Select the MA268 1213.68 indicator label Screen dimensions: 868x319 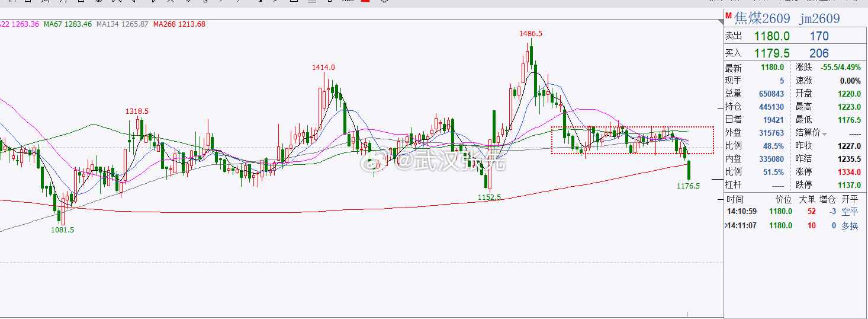pyautogui.click(x=179, y=24)
